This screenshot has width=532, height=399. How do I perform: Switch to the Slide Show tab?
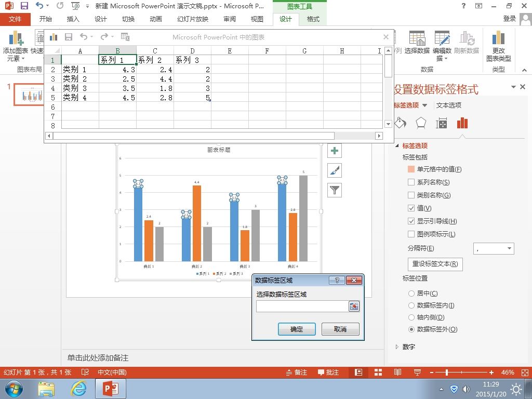[x=193, y=19]
